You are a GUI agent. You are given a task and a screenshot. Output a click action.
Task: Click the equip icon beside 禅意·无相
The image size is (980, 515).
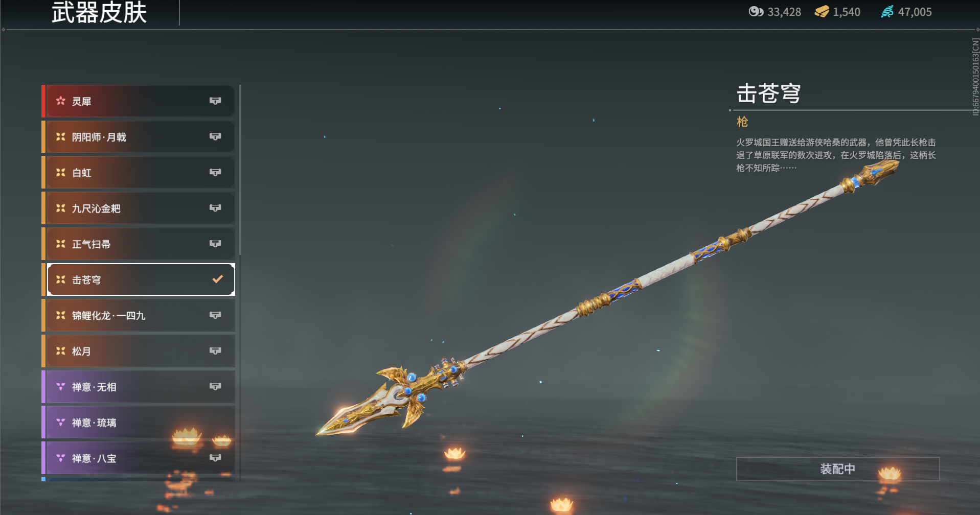pos(215,387)
